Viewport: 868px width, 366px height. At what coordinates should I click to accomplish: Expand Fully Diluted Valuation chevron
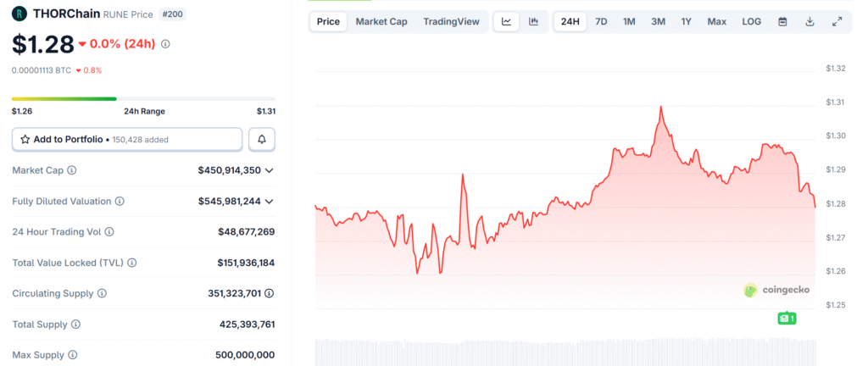(x=269, y=202)
